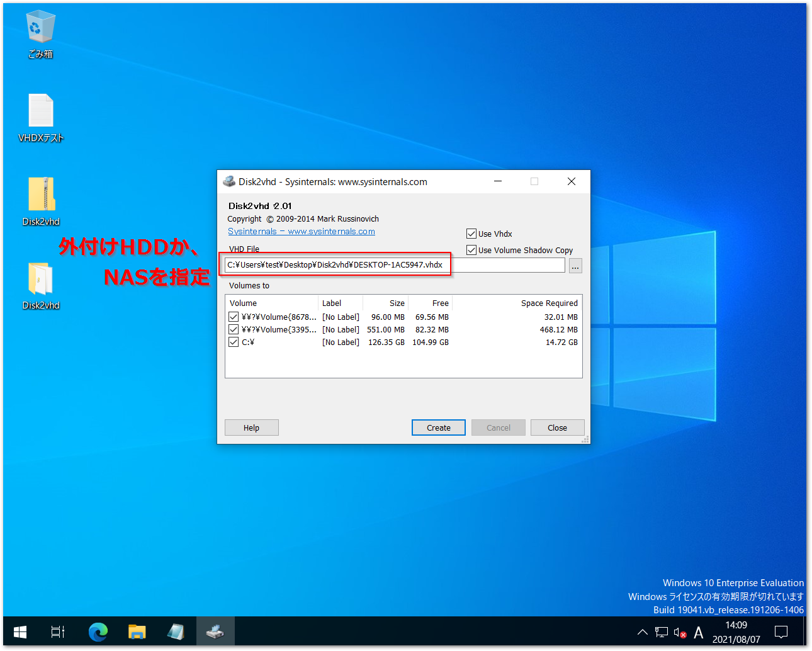The image size is (812, 651).
Task: Toggle the Use Vhdx checkbox
Action: (471, 234)
